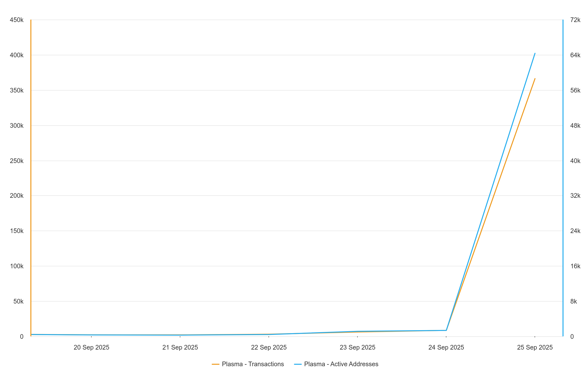The image size is (588, 376).
Task: Click the 21 Sep 2025 axis label
Action: (180, 347)
